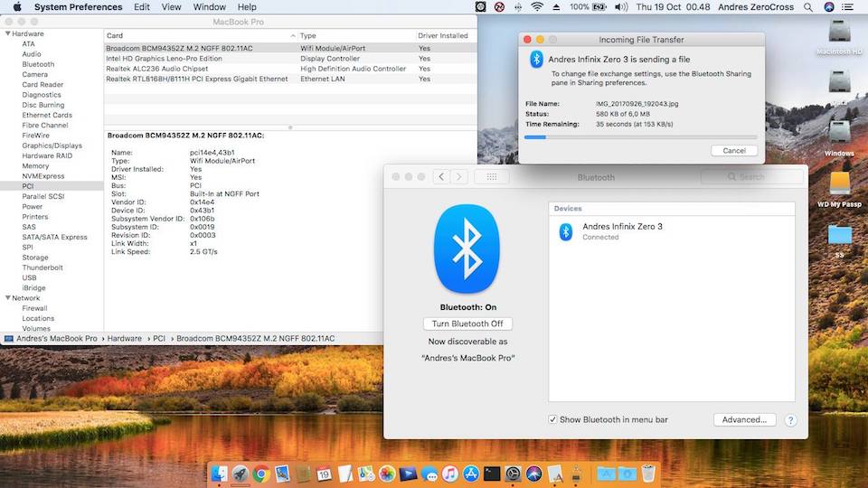Collapse the Network tree section
868x488 pixels.
[x=8, y=297]
